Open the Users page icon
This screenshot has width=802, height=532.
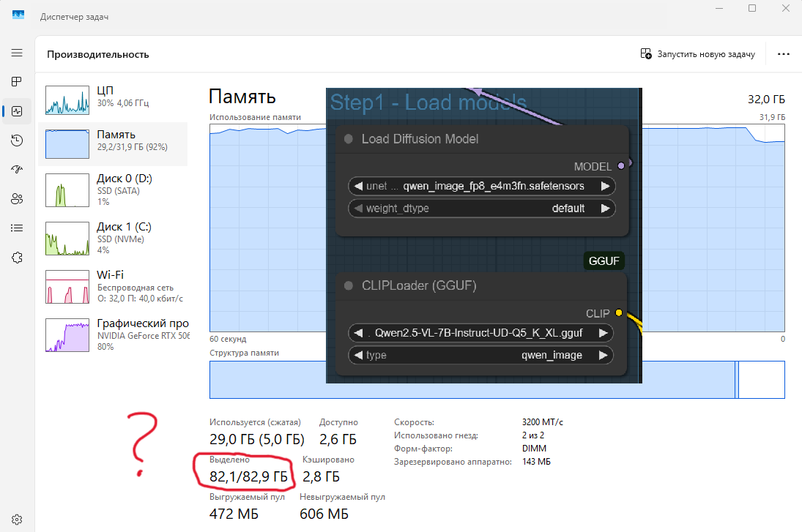click(x=17, y=198)
